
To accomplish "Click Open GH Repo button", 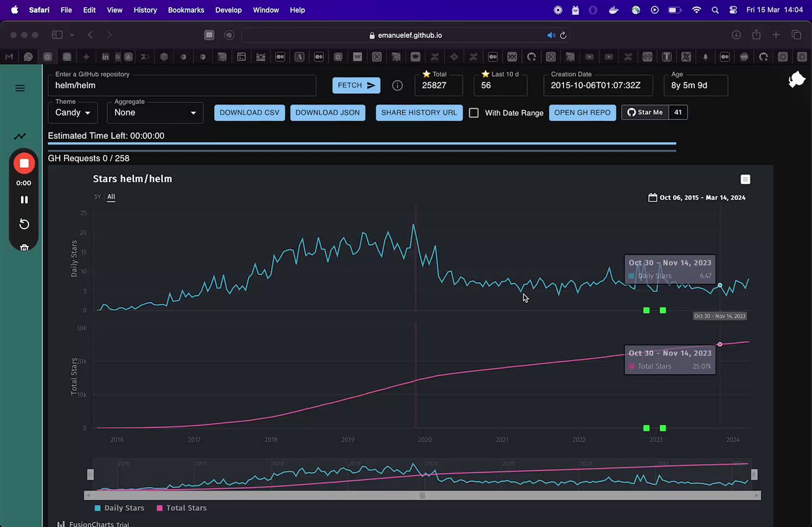I will point(582,113).
